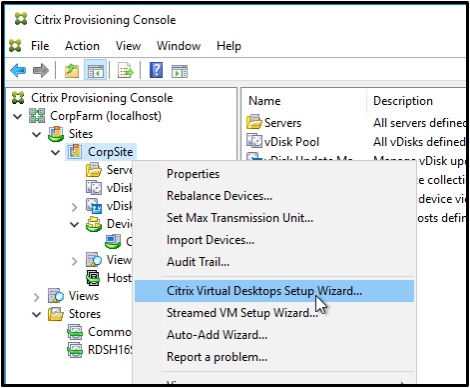Collapse the CorpSite node
470x388 pixels.
(x=55, y=152)
